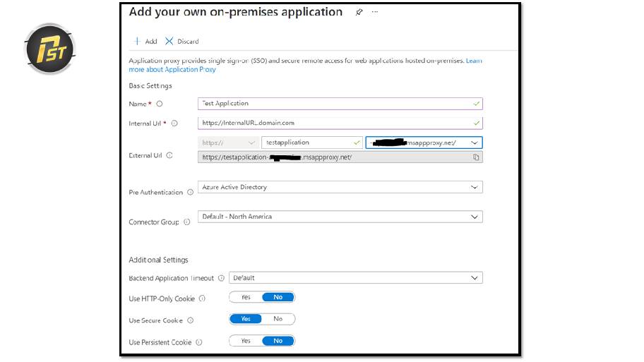Screen dimensions: 644x362
Task: Open the Connector Group dropdown
Action: coord(340,217)
